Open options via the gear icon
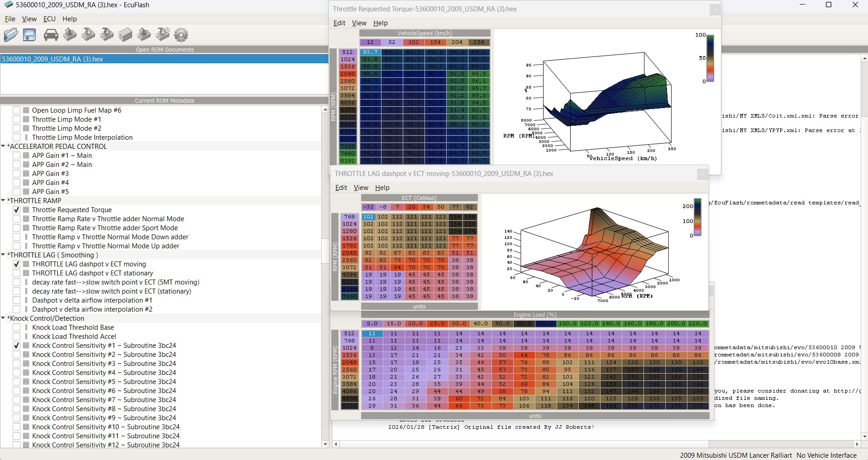The image size is (868, 460). click(181, 35)
